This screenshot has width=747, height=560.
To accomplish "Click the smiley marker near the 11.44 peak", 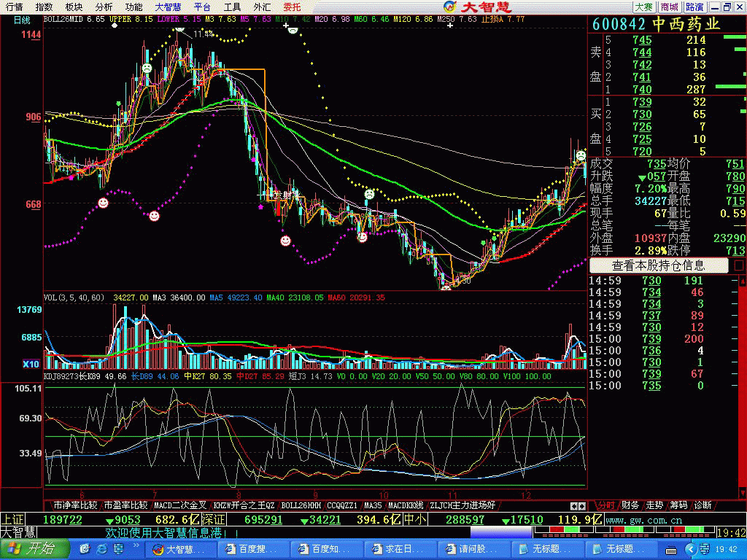I will (x=179, y=28).
